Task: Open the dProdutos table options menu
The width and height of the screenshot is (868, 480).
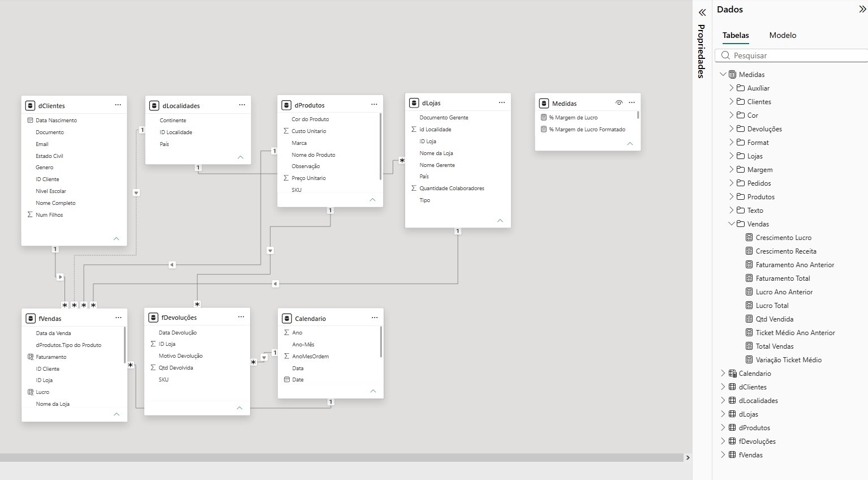Action: (x=374, y=104)
